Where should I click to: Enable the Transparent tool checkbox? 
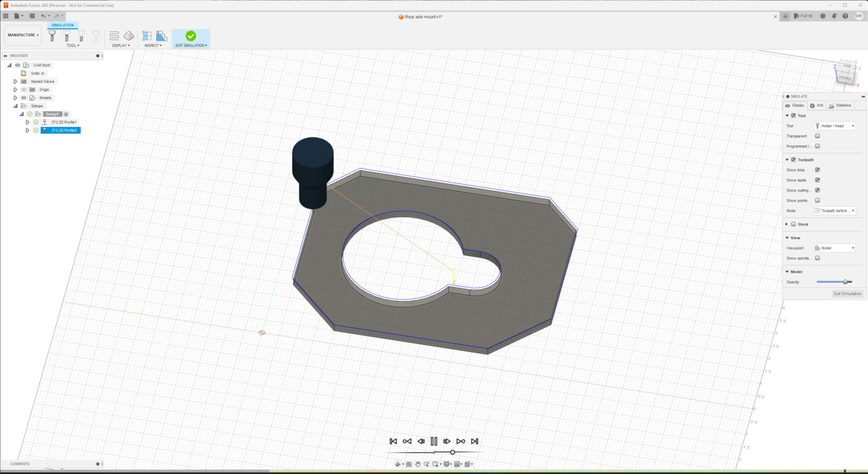pyautogui.click(x=817, y=136)
